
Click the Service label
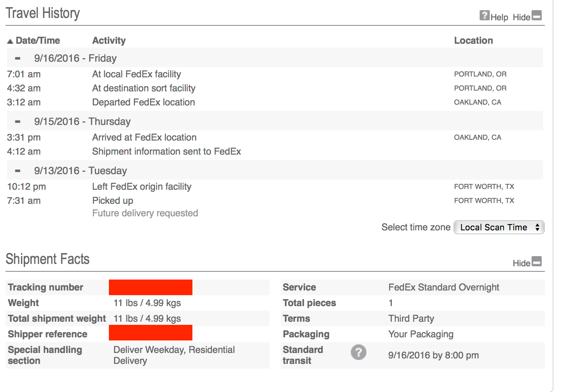(299, 287)
